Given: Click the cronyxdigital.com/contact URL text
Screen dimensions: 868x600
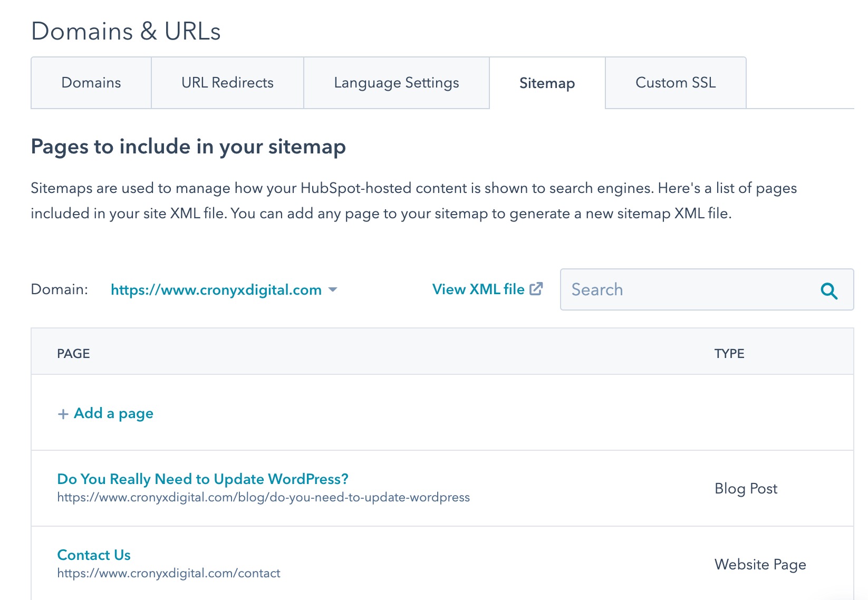Looking at the screenshot, I should (169, 573).
